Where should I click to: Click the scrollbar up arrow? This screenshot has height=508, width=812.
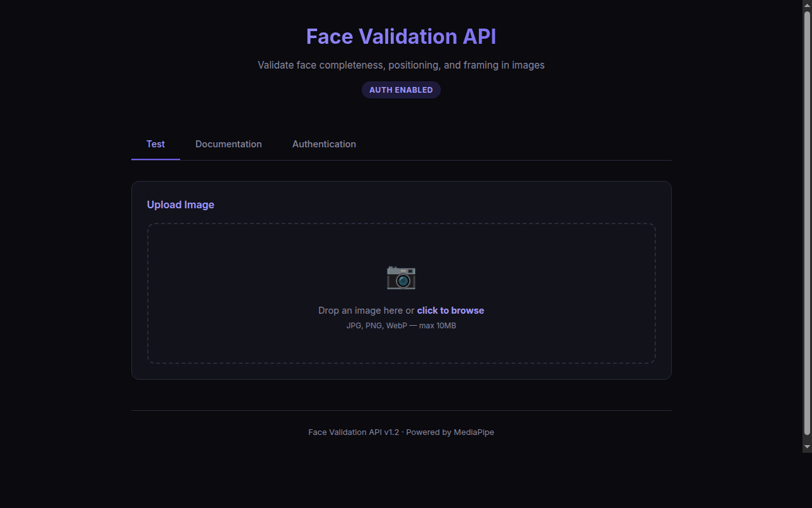[x=807, y=4]
